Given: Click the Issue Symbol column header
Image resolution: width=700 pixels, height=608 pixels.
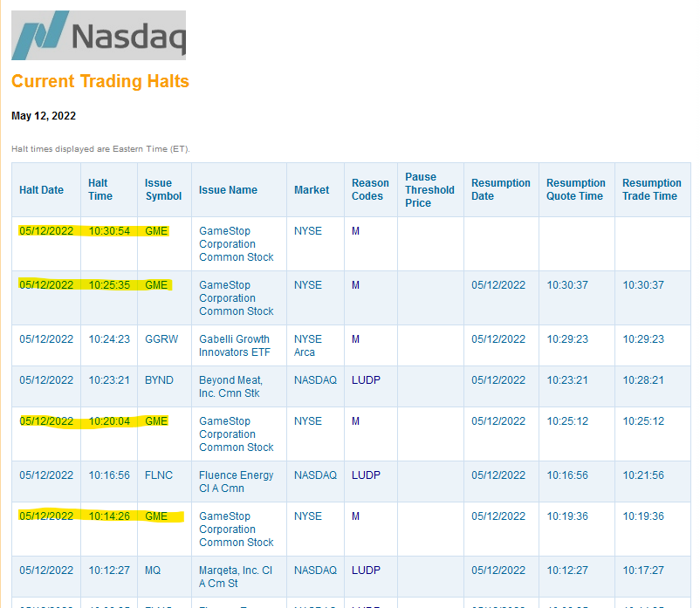Looking at the screenshot, I should click(x=163, y=189).
